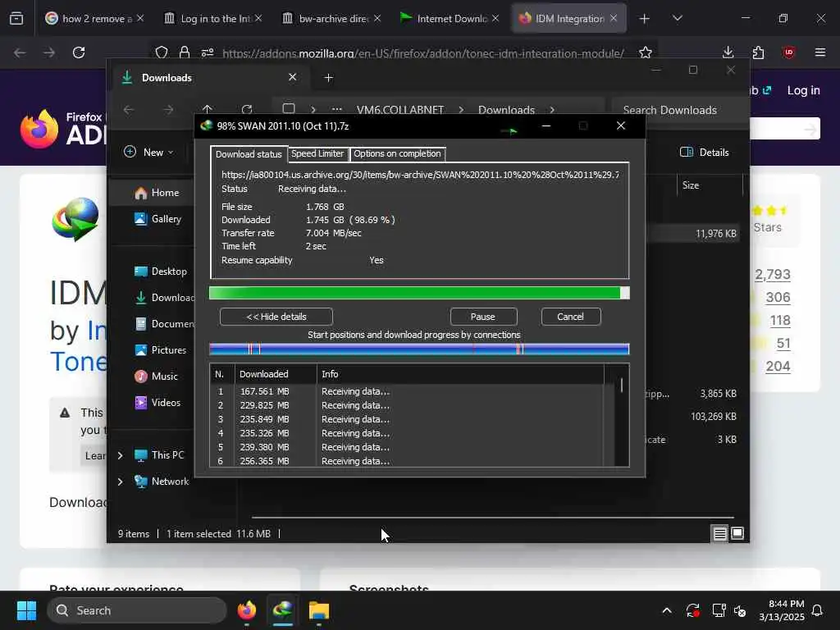Click the taskbar Search box

coord(137,610)
